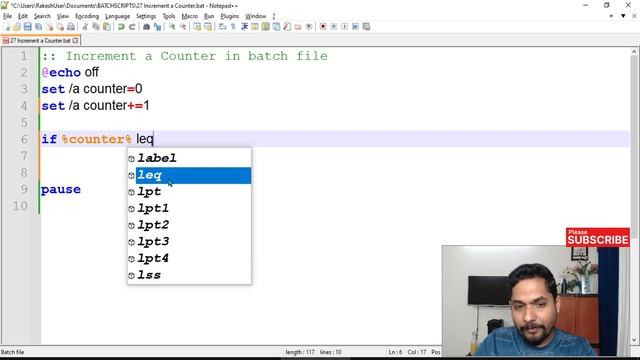Click the Copy toolbar icon
Viewport: 640px width, 360px height.
coord(96,27)
